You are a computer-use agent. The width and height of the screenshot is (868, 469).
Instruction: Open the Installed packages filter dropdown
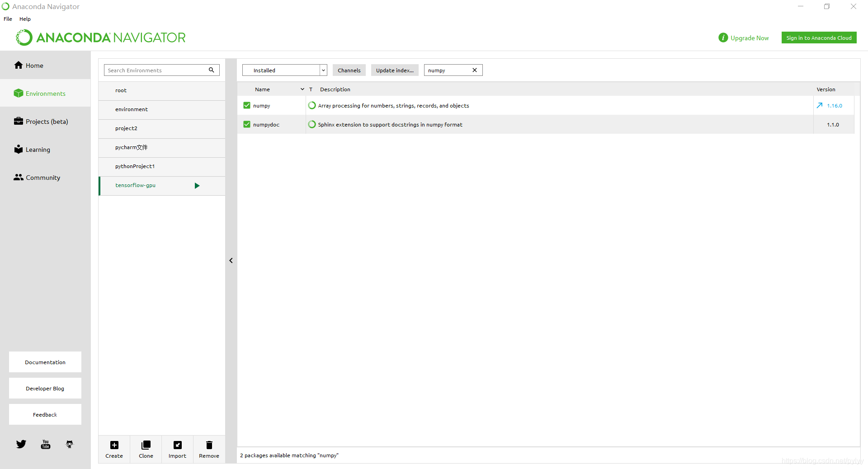coord(285,70)
